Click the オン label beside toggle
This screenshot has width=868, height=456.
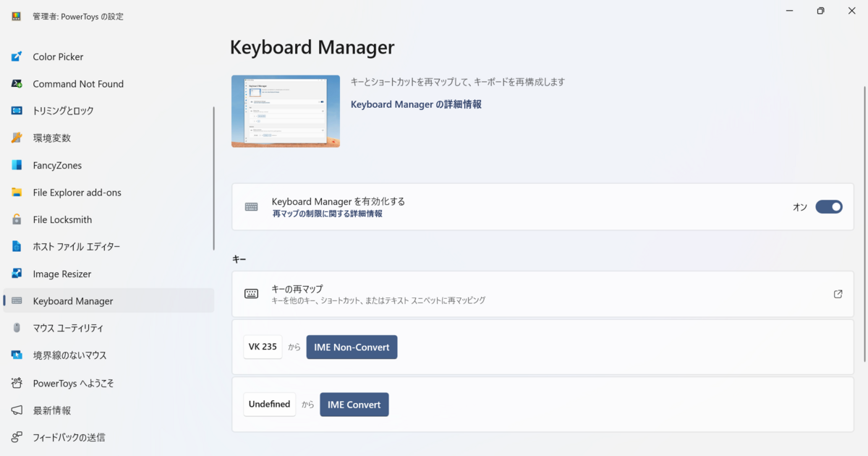pos(800,207)
